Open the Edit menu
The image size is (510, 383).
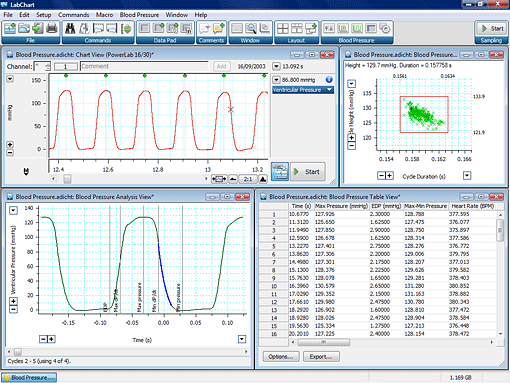(24, 15)
